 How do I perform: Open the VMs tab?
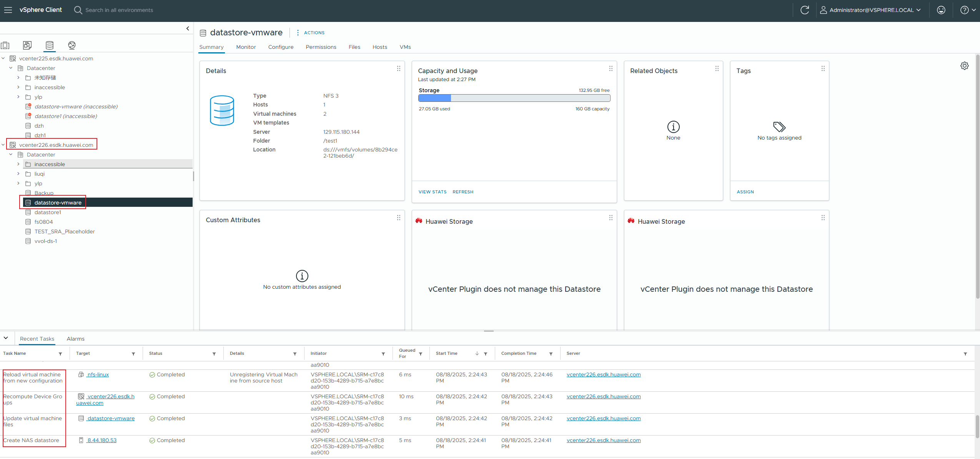405,47
